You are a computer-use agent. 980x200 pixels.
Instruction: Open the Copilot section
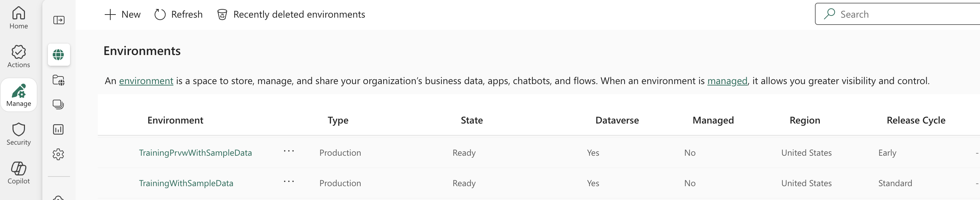pyautogui.click(x=19, y=173)
